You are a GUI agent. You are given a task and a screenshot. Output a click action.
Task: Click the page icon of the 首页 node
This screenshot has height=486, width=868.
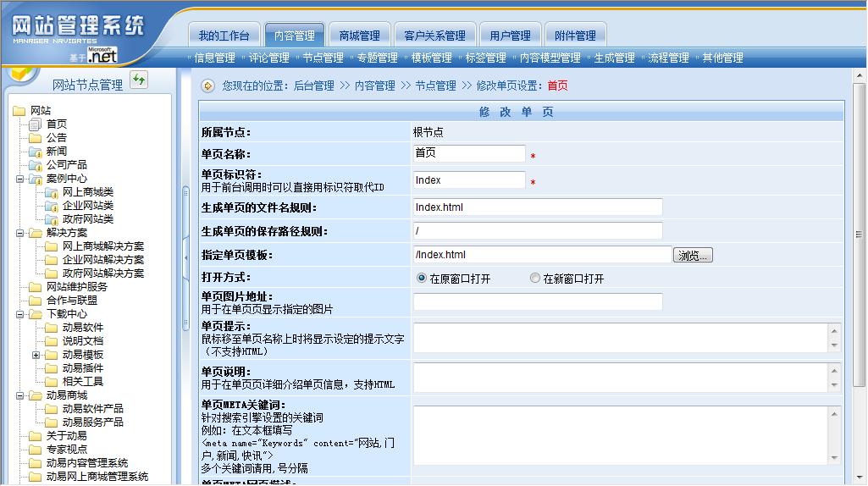(35, 124)
